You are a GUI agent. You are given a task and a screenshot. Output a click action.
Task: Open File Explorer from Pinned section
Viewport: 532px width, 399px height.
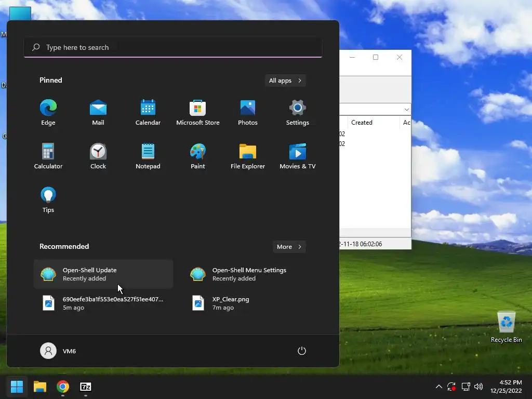pos(248,156)
